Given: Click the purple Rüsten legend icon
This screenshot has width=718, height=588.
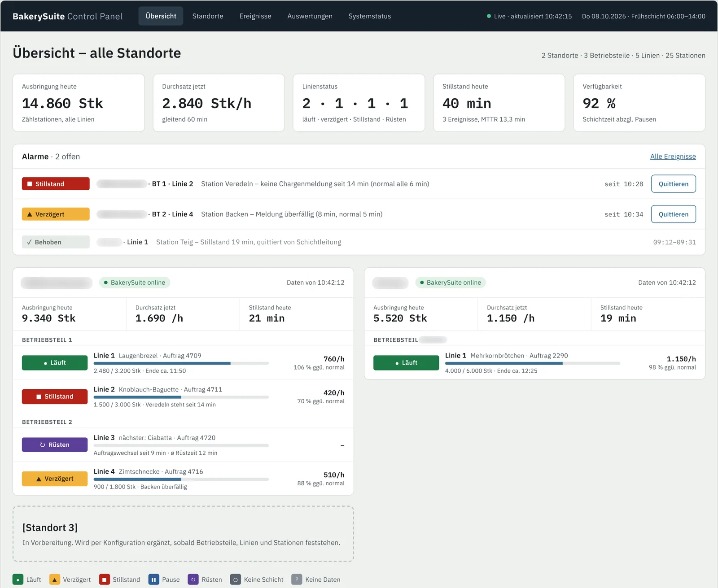Looking at the screenshot, I should (x=193, y=579).
